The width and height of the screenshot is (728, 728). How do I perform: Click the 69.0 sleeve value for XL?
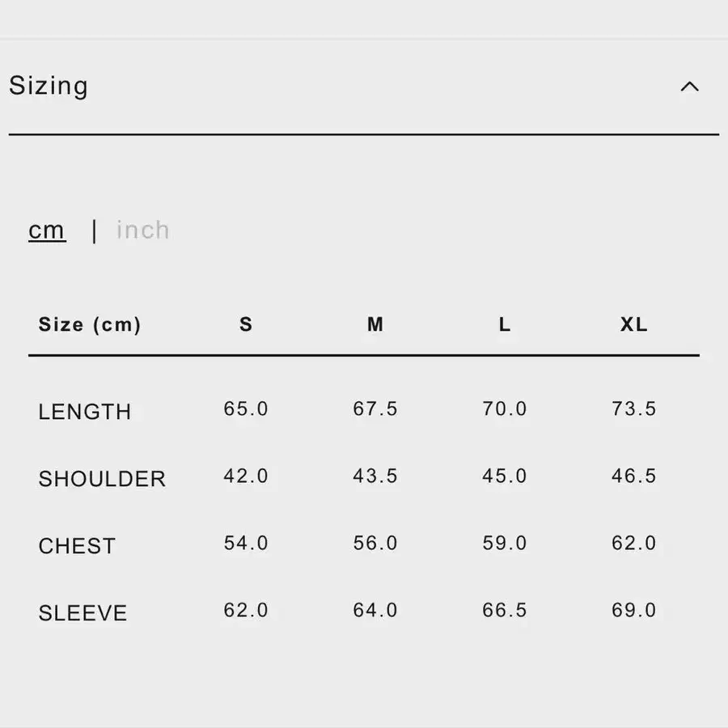pyautogui.click(x=634, y=611)
